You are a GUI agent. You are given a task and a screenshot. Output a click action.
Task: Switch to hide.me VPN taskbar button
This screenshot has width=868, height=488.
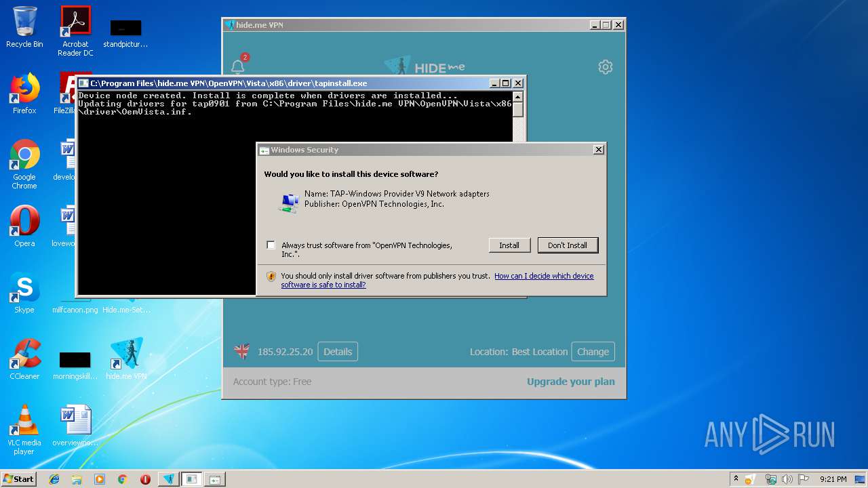tap(169, 479)
